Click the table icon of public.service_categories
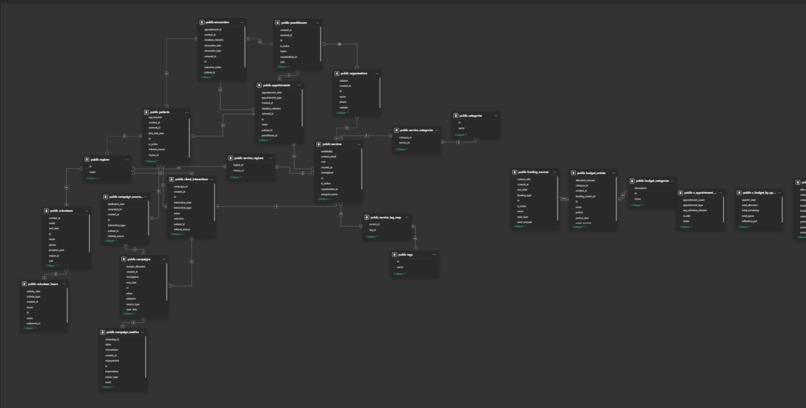 (x=397, y=131)
